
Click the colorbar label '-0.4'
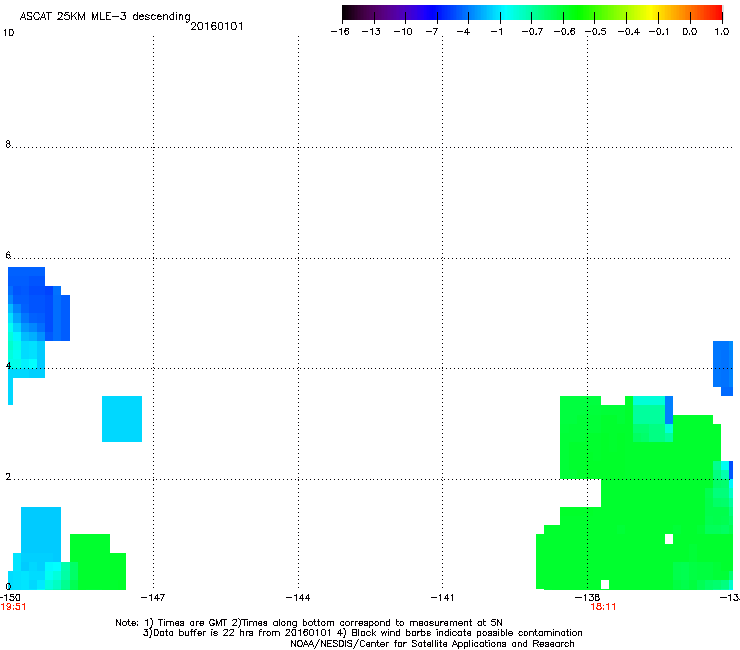point(629,32)
